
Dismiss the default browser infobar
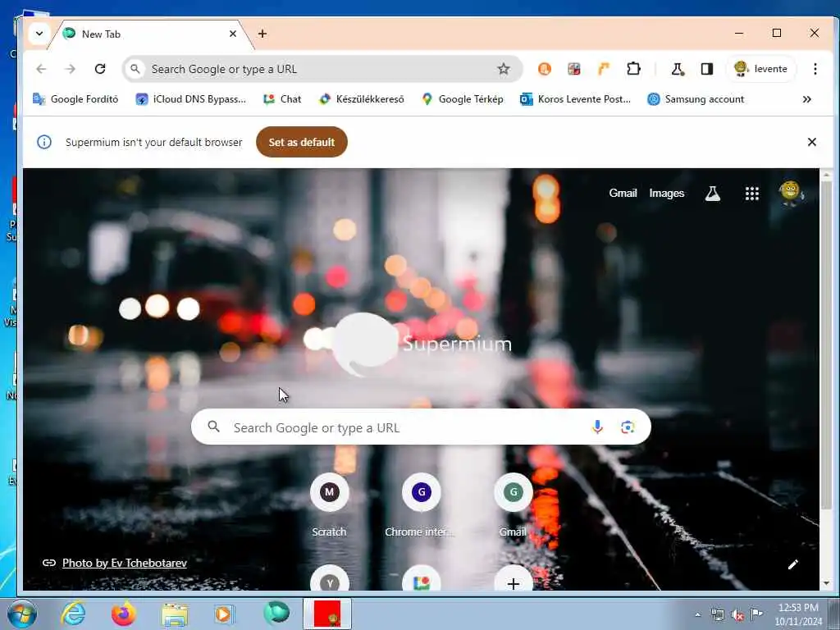811,142
